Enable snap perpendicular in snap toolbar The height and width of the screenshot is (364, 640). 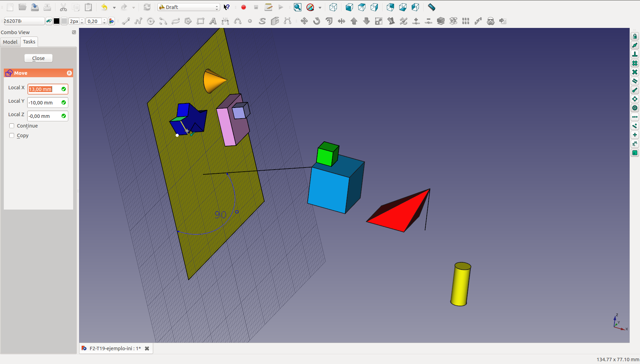635,54
